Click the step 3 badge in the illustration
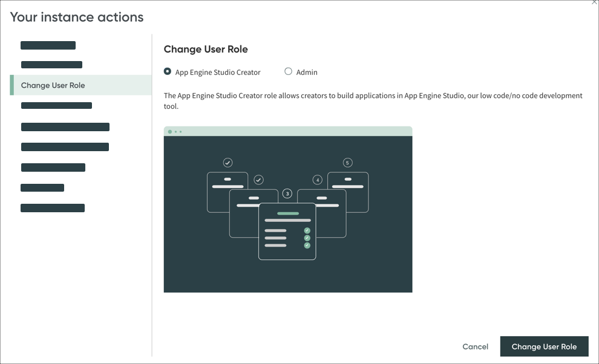The width and height of the screenshot is (599, 364). 287,193
